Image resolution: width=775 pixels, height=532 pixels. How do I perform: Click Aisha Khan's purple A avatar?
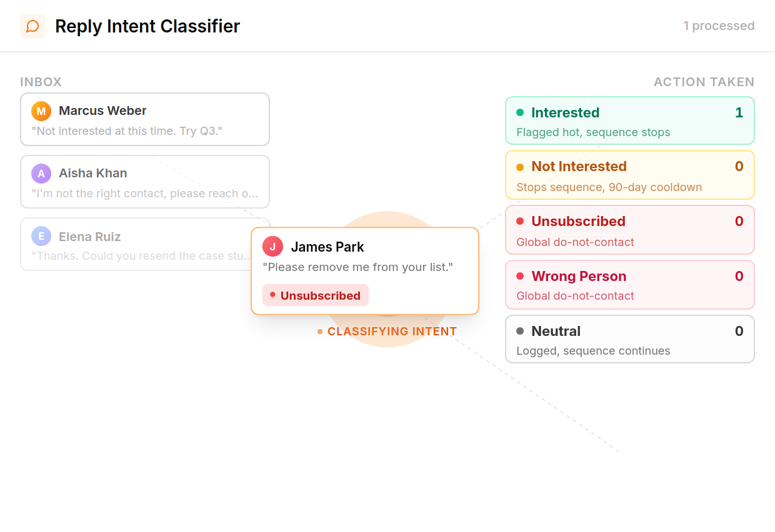41,174
